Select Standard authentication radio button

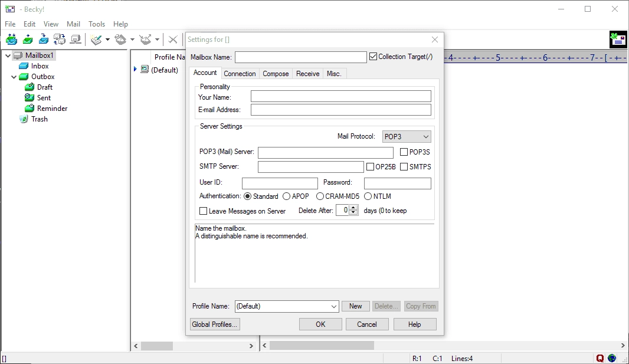[x=247, y=196]
